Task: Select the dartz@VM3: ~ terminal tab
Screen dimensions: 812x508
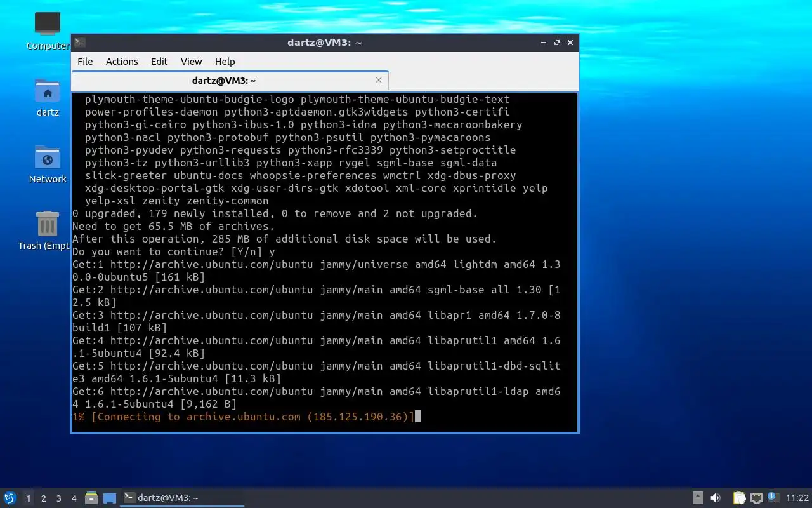Action: pyautogui.click(x=230, y=81)
